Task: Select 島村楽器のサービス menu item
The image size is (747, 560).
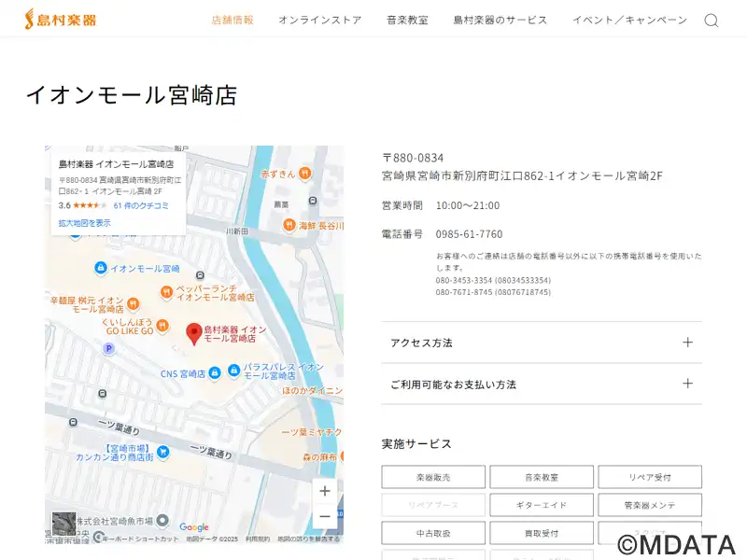Action: (x=500, y=20)
